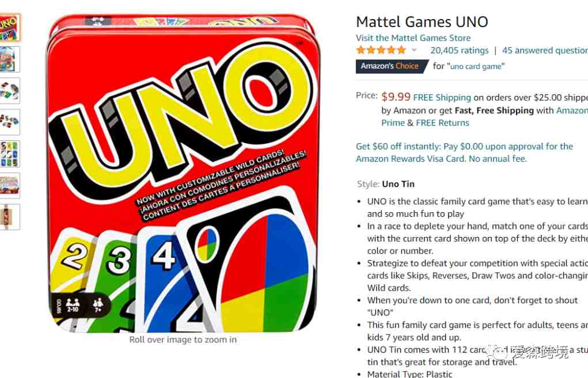
Task: Open the "uno card game" search link
Action: [476, 66]
